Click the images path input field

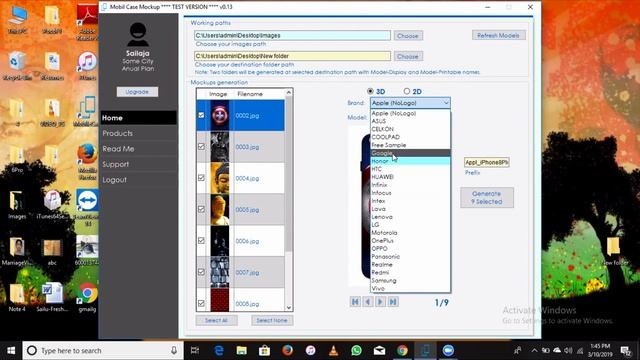pos(292,36)
